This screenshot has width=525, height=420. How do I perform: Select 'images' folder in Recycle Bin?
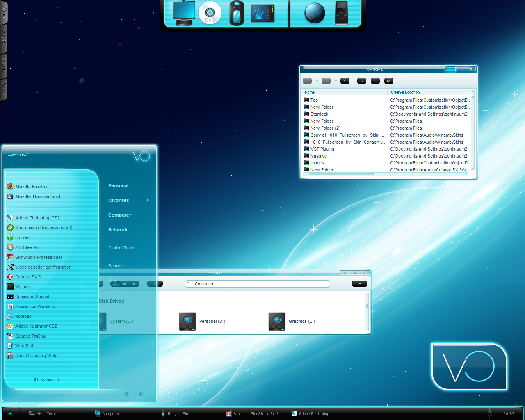pyautogui.click(x=317, y=163)
